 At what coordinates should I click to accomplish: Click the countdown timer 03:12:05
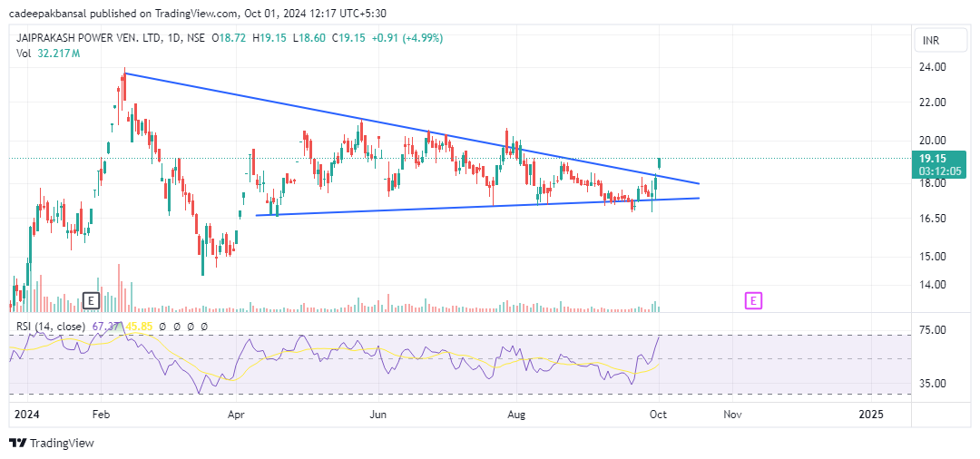click(941, 171)
